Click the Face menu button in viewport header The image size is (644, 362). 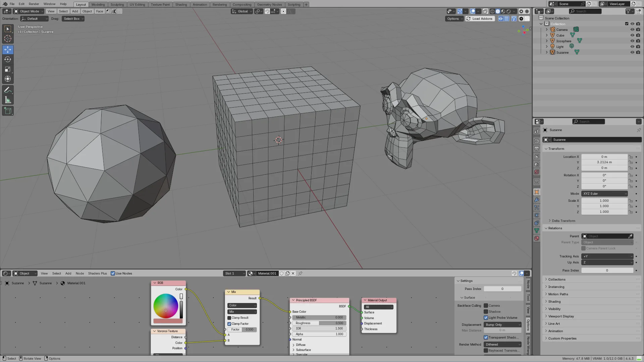(100, 11)
